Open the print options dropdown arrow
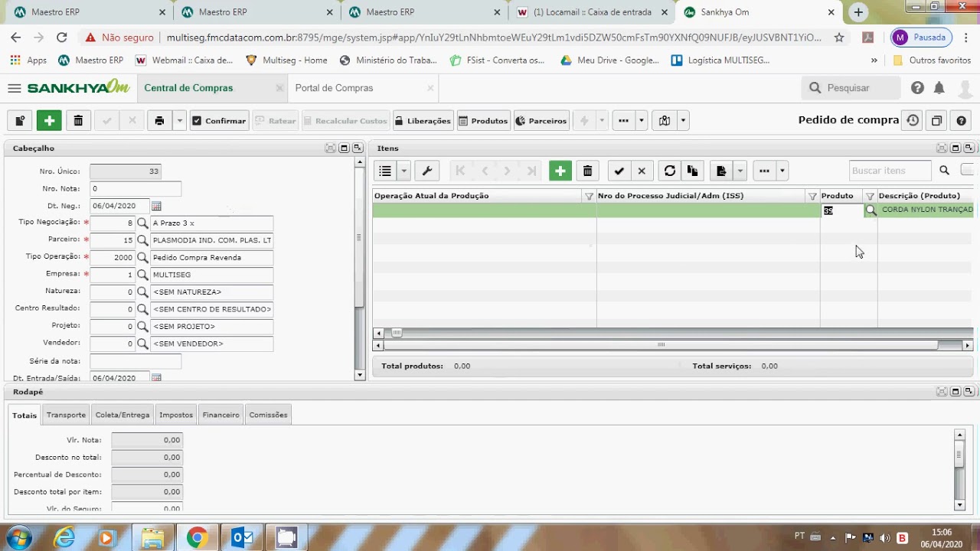 179,120
